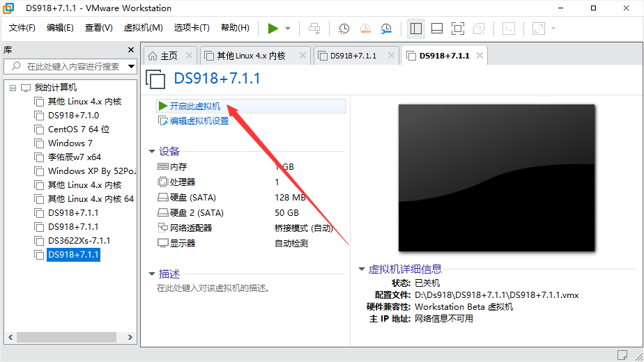Collapse the 我的计算机 tree node
The image size is (644, 362).
[x=13, y=88]
